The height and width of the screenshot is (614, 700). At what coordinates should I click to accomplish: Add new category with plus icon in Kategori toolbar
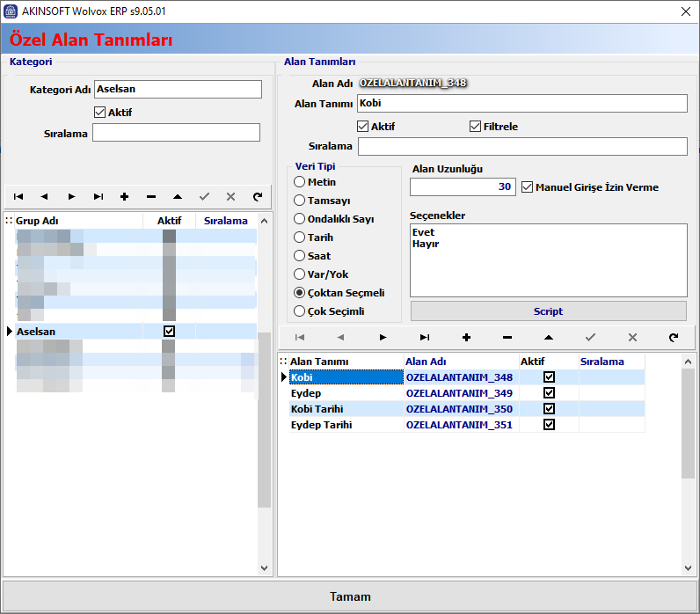coord(124,197)
